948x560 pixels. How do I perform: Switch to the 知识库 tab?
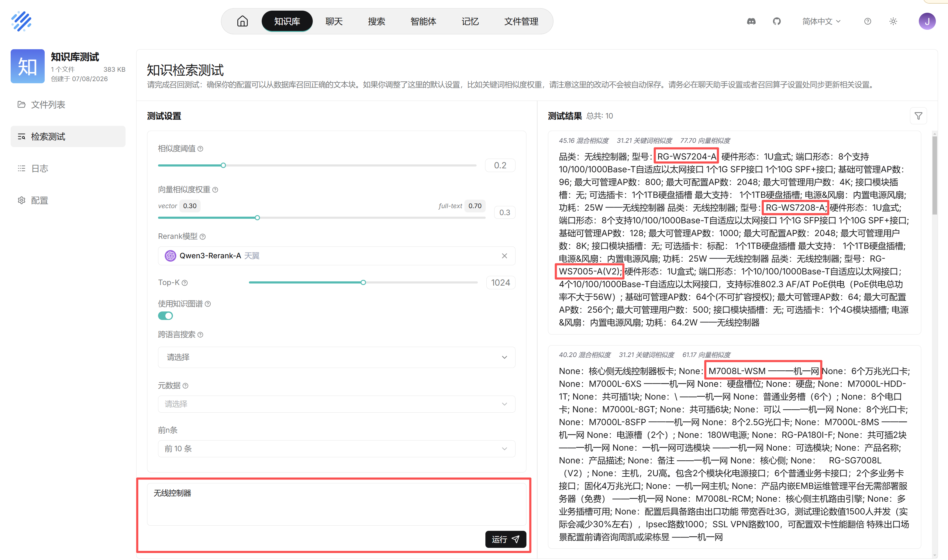tap(287, 21)
